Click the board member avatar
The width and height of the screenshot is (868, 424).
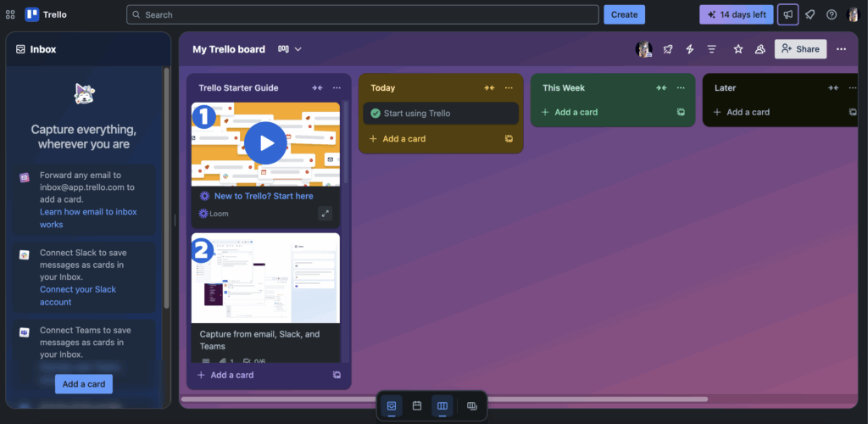click(x=643, y=49)
